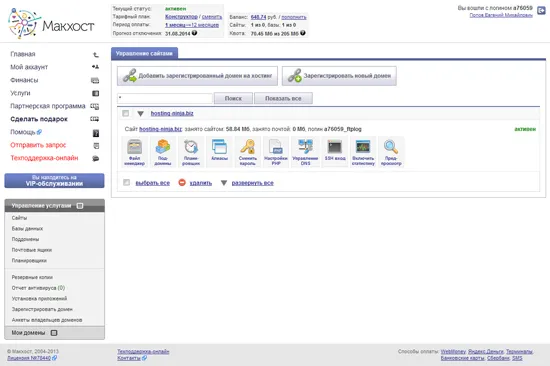Open Мой аккаунт menu item
Viewport: 550px width, 366px height.
coord(29,67)
